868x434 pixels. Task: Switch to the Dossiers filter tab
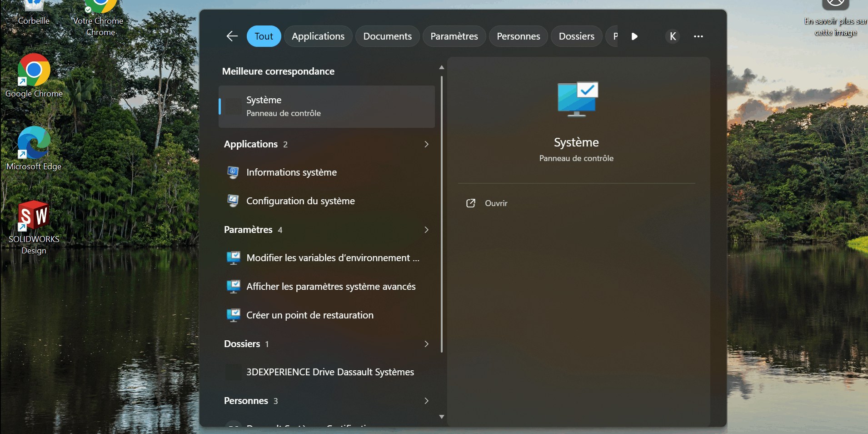pos(576,36)
